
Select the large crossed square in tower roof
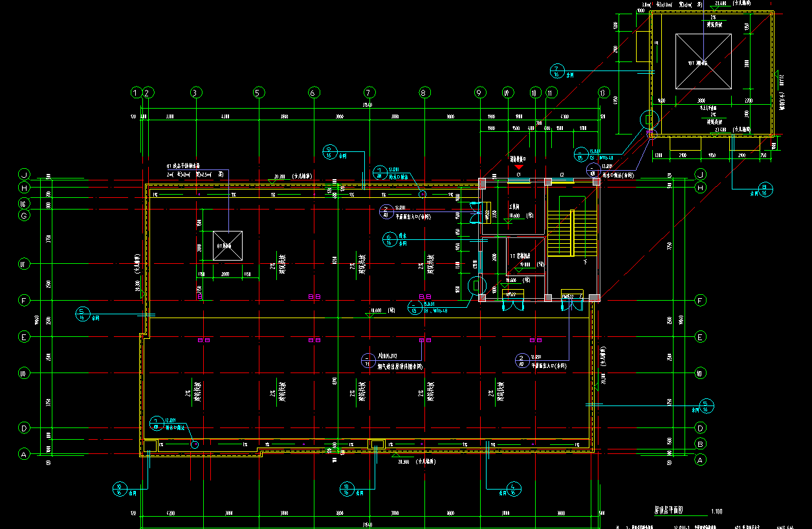tap(703, 61)
